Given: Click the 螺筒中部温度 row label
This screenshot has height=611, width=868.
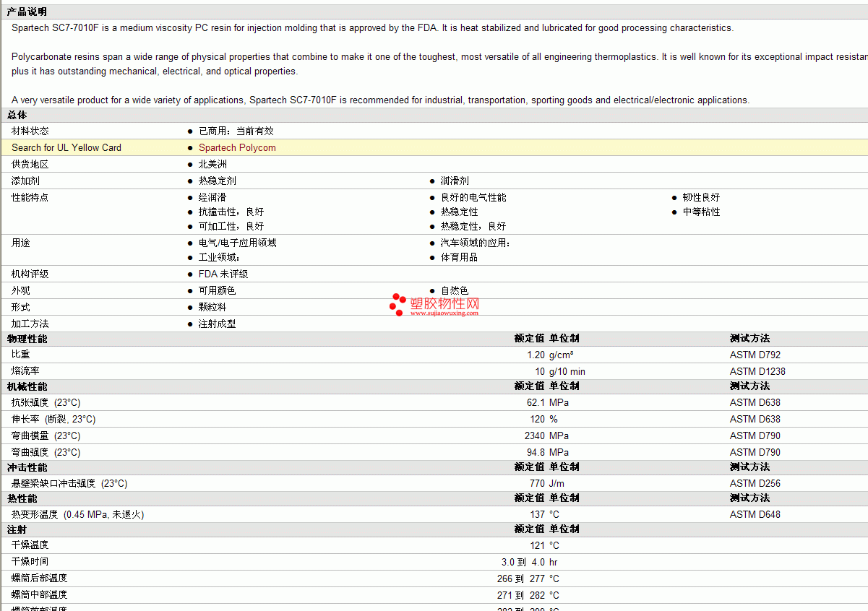Looking at the screenshot, I should [40, 594].
